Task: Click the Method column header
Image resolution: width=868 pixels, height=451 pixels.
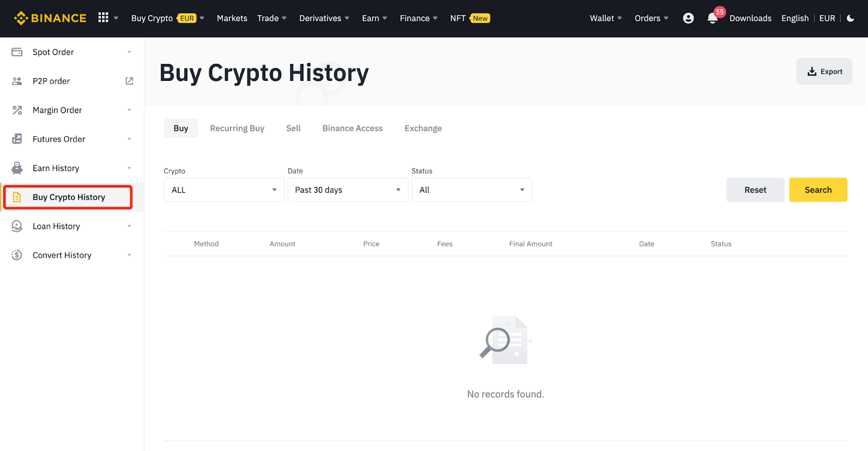Action: coord(206,244)
